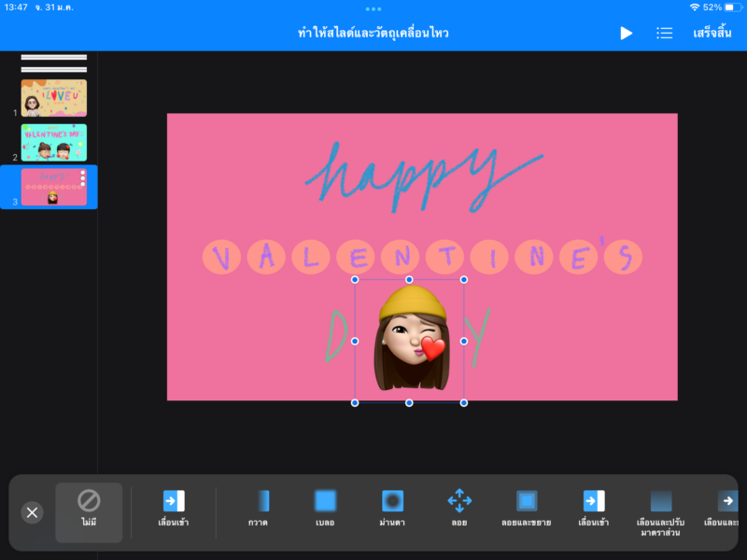The image size is (747, 560).
Task: Play the slideshow preview
Action: pyautogui.click(x=626, y=33)
